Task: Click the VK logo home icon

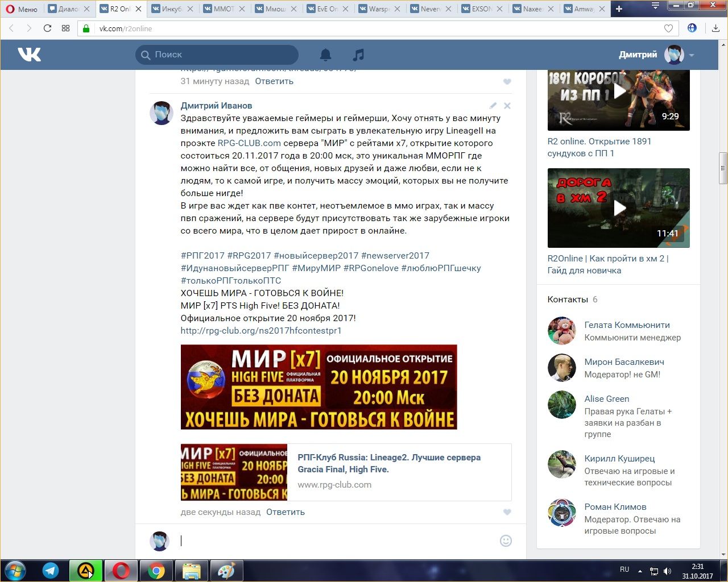Action: point(29,55)
